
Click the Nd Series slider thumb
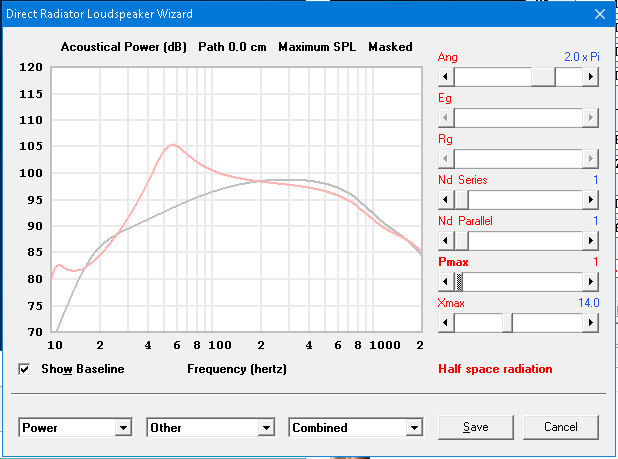click(461, 199)
